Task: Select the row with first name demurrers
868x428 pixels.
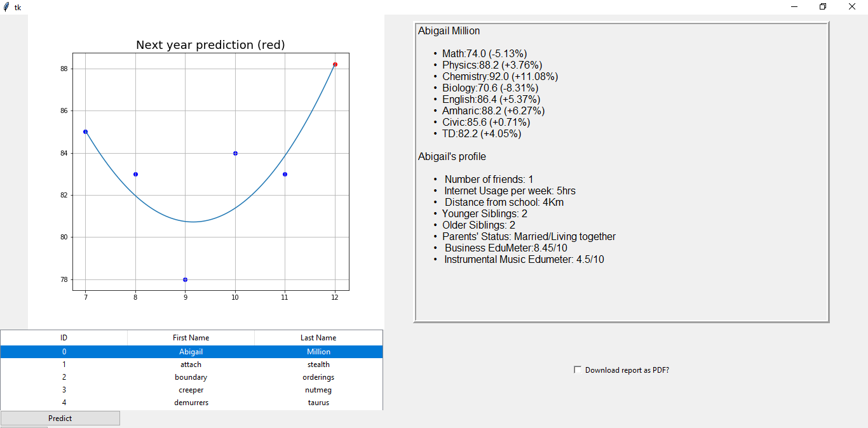Action: tap(191, 403)
